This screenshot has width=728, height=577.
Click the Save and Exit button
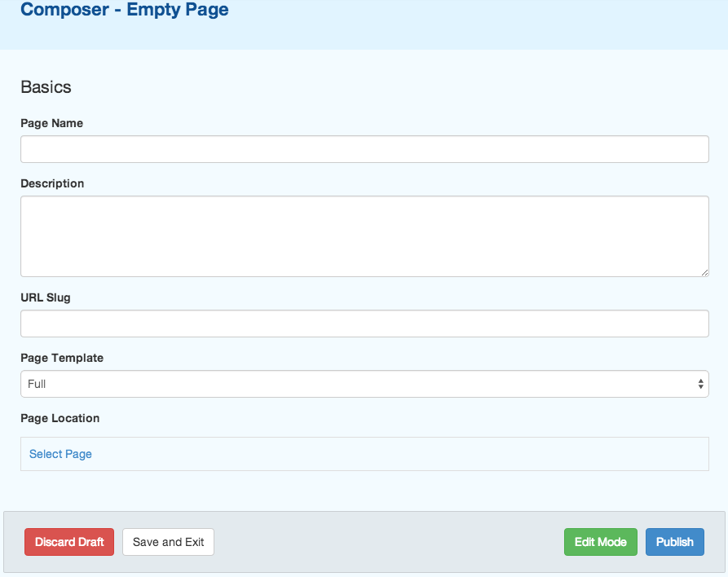pos(168,542)
